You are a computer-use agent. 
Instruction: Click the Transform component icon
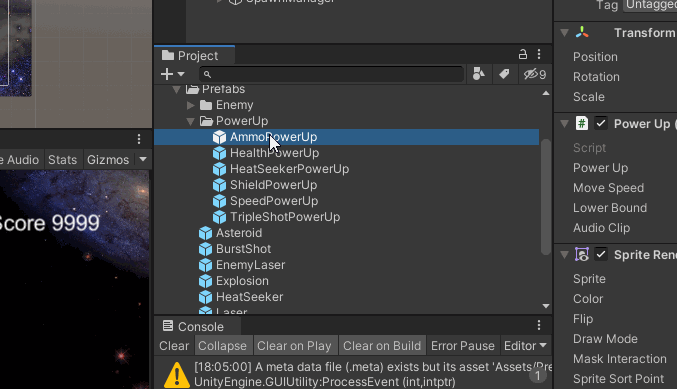pos(582,32)
